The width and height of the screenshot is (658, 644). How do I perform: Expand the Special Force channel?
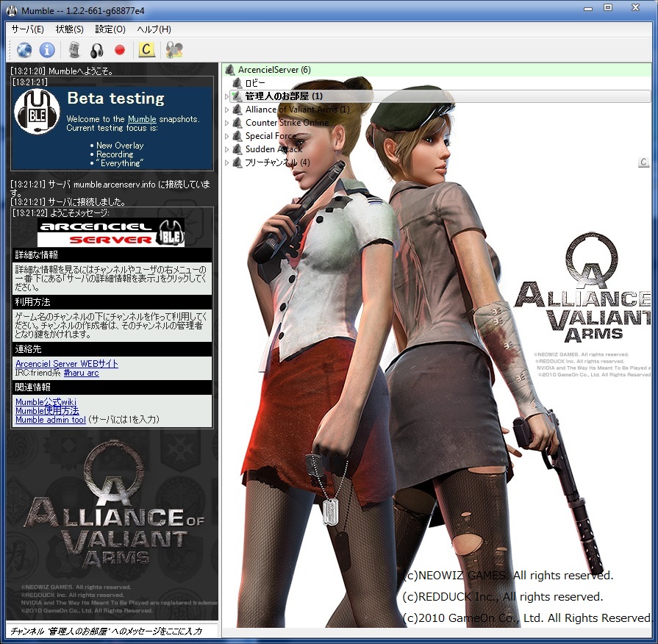point(226,136)
